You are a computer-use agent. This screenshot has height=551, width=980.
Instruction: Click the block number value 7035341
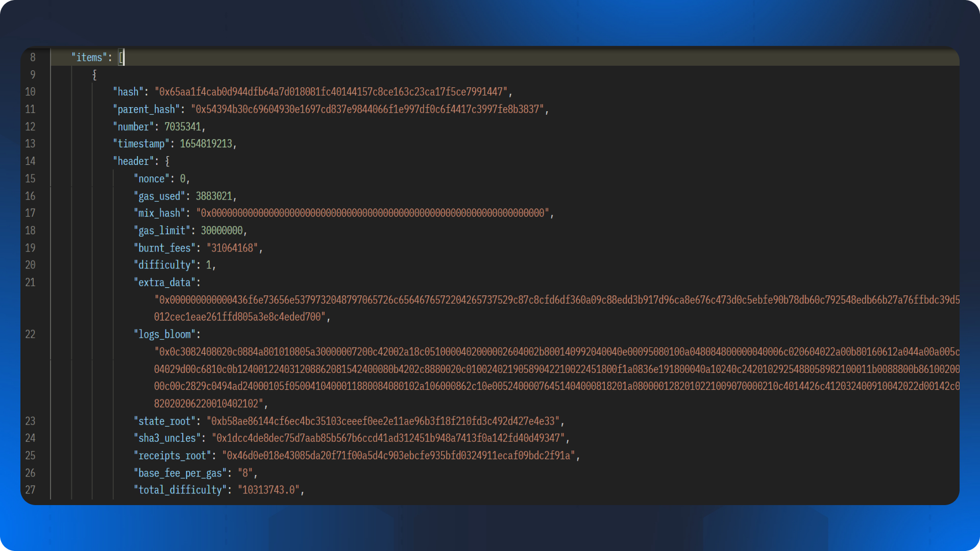183,127
